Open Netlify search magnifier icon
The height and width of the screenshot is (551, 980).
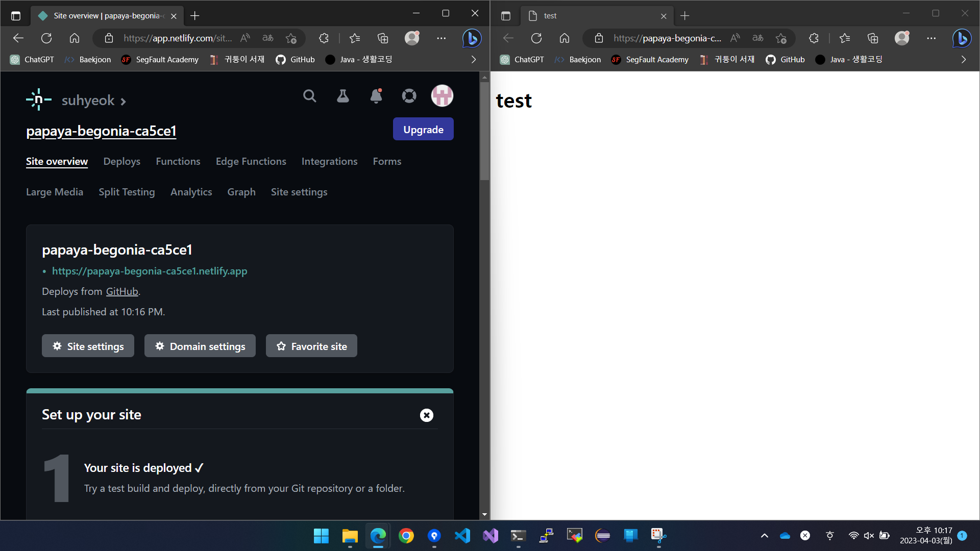coord(309,96)
